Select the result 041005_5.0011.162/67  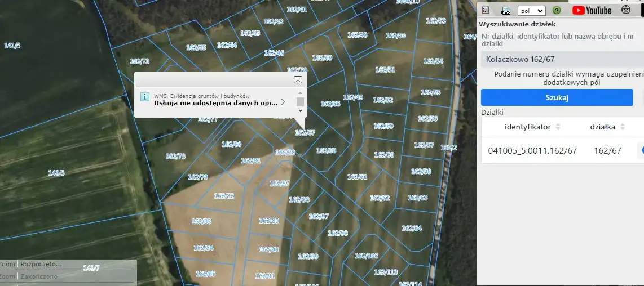(532, 151)
